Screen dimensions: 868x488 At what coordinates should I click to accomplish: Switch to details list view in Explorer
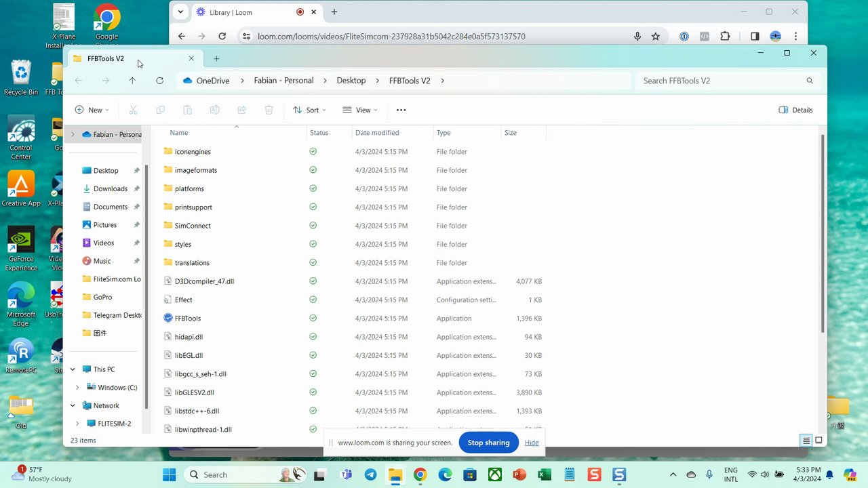click(806, 441)
